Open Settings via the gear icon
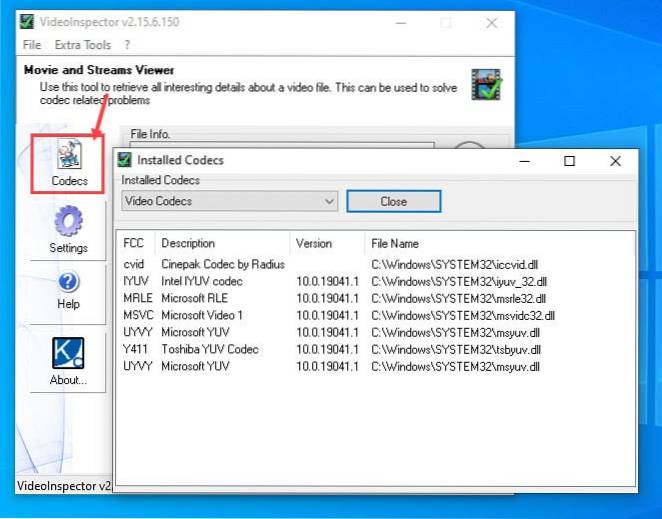This screenshot has height=519, width=662. coord(68,221)
